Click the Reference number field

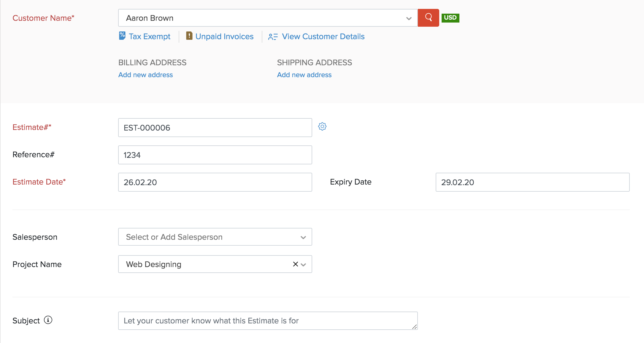[x=215, y=155]
